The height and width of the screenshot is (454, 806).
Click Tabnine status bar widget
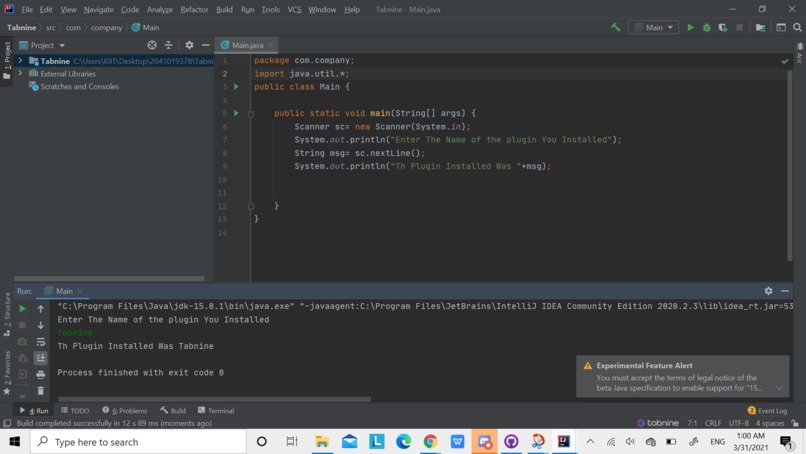point(657,423)
